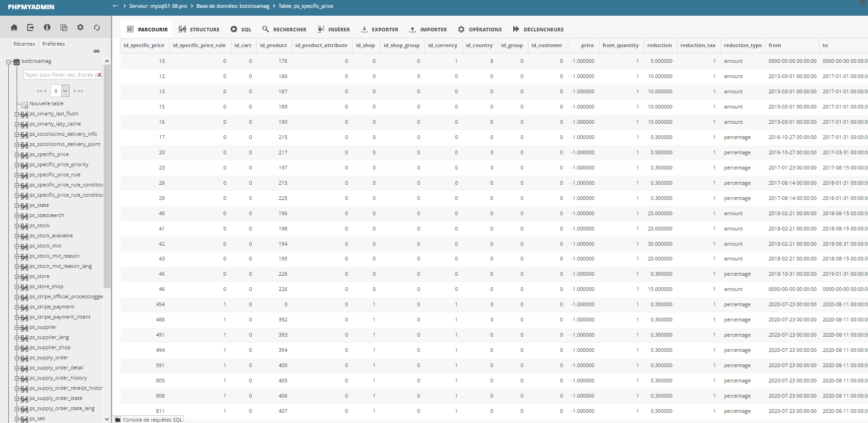
Task: Click Nouvelle table to create table
Action: [x=47, y=103]
